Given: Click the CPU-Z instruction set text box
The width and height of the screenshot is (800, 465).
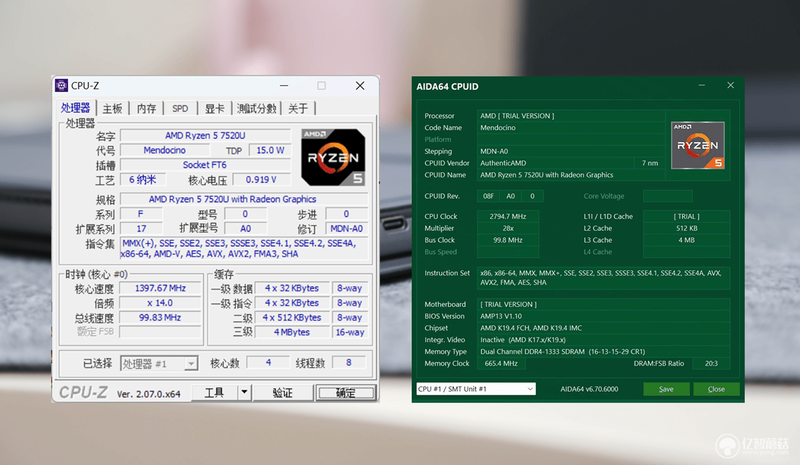Looking at the screenshot, I should (245, 249).
